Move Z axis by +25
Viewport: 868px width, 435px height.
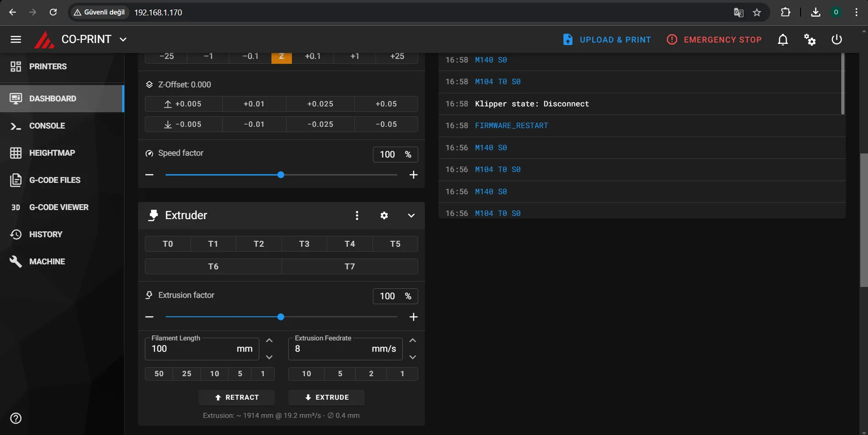click(397, 57)
